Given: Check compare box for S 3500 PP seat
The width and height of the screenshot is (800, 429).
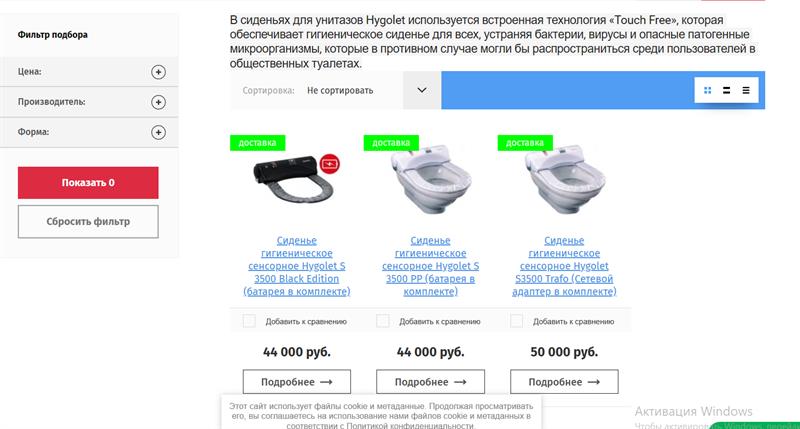Looking at the screenshot, I should click(383, 321).
